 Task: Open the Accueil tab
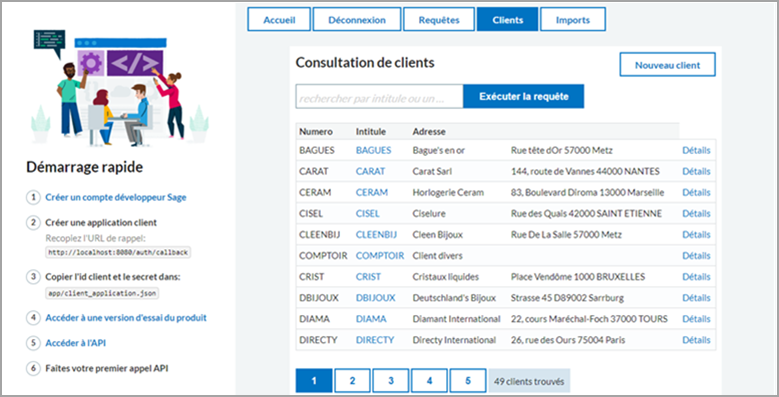click(x=279, y=19)
